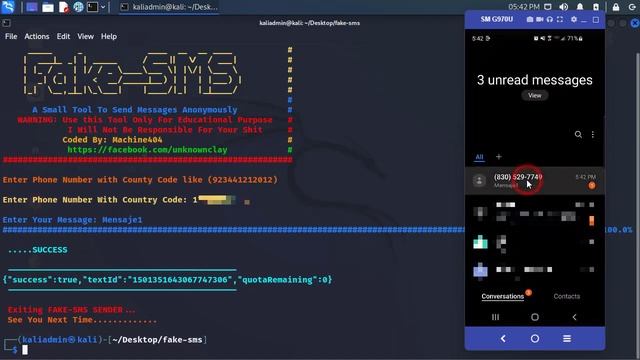Tap the Android back chevron

click(x=574, y=317)
